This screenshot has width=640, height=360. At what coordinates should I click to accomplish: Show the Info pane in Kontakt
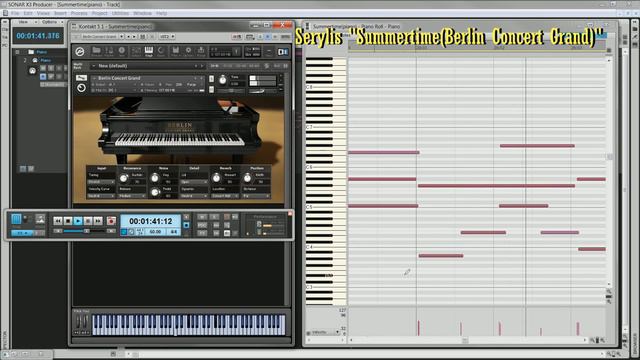point(122,51)
